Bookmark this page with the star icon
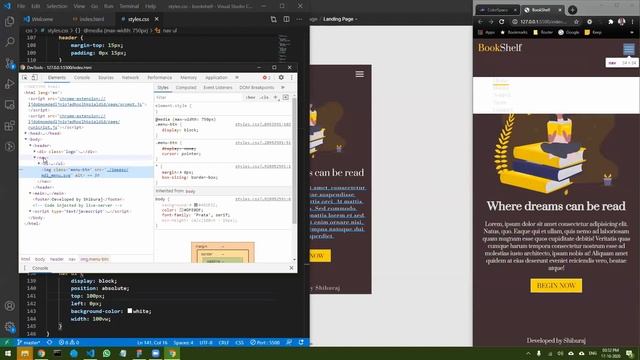Image resolution: width=640 pixels, height=360 pixels. pos(576,22)
